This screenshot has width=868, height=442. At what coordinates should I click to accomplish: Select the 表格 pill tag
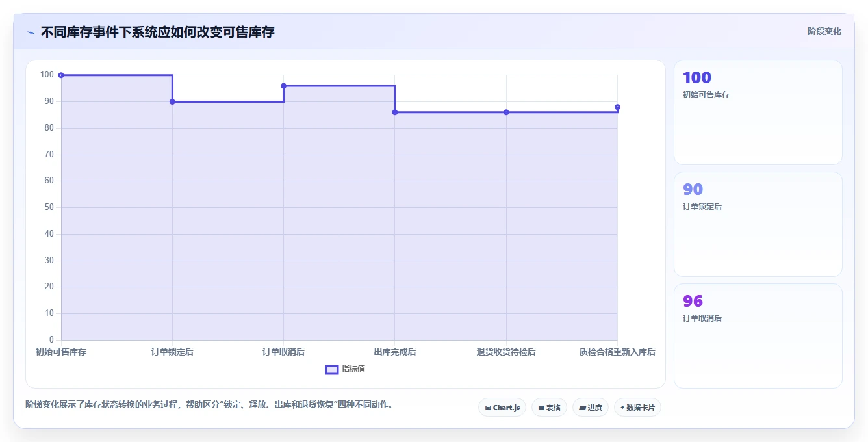549,408
